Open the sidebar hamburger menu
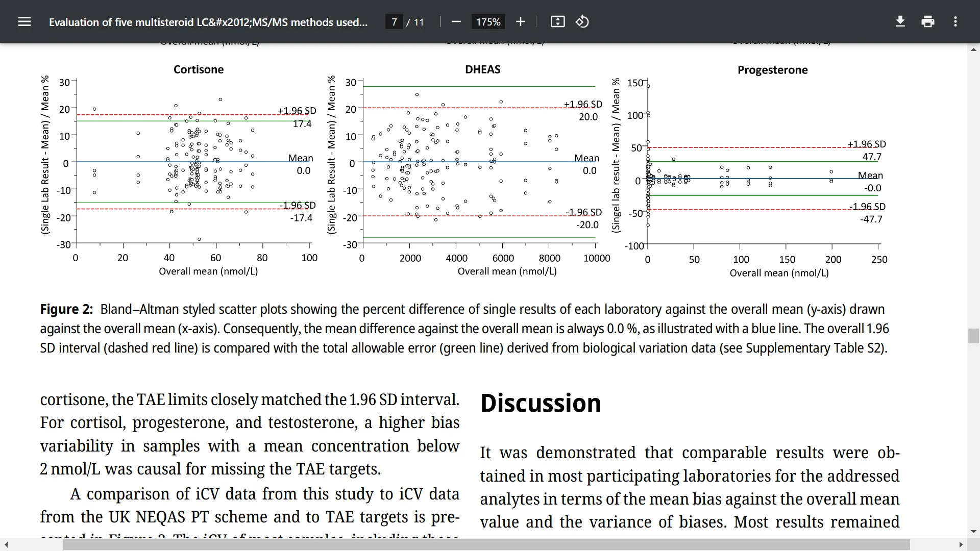 [x=24, y=22]
